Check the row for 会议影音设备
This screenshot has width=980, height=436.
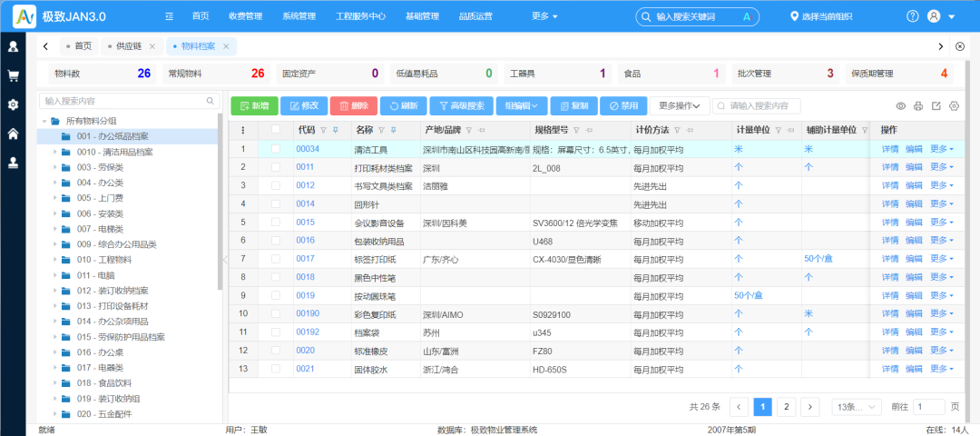276,222
